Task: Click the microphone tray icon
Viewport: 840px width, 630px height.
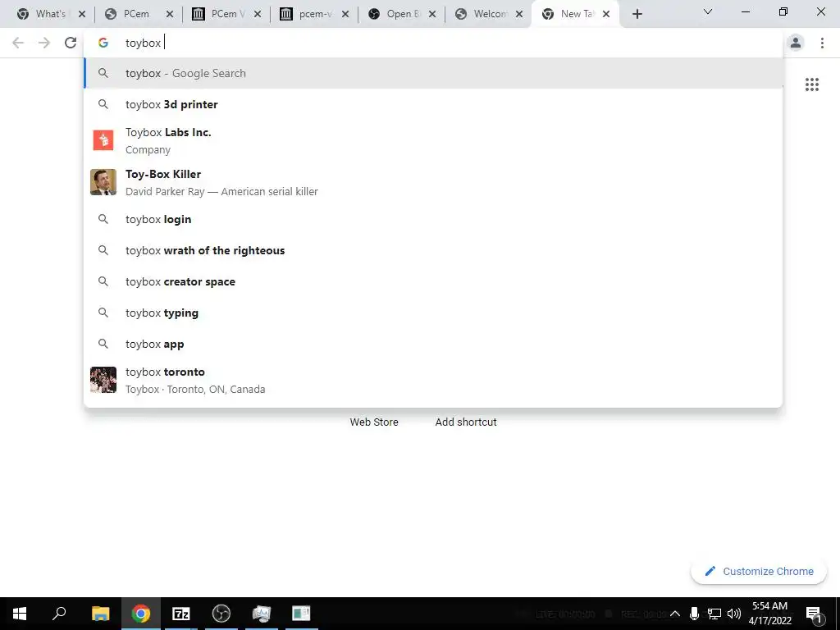Action: pos(694,614)
